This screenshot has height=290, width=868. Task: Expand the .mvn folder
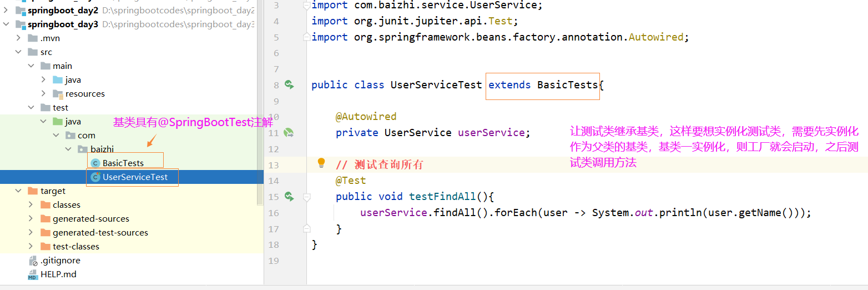[x=19, y=38]
